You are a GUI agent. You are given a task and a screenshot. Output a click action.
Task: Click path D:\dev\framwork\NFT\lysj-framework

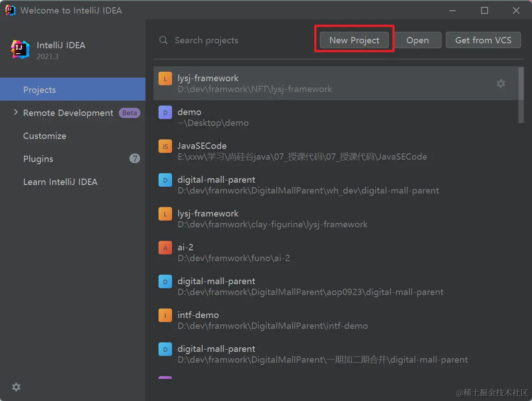click(x=255, y=89)
